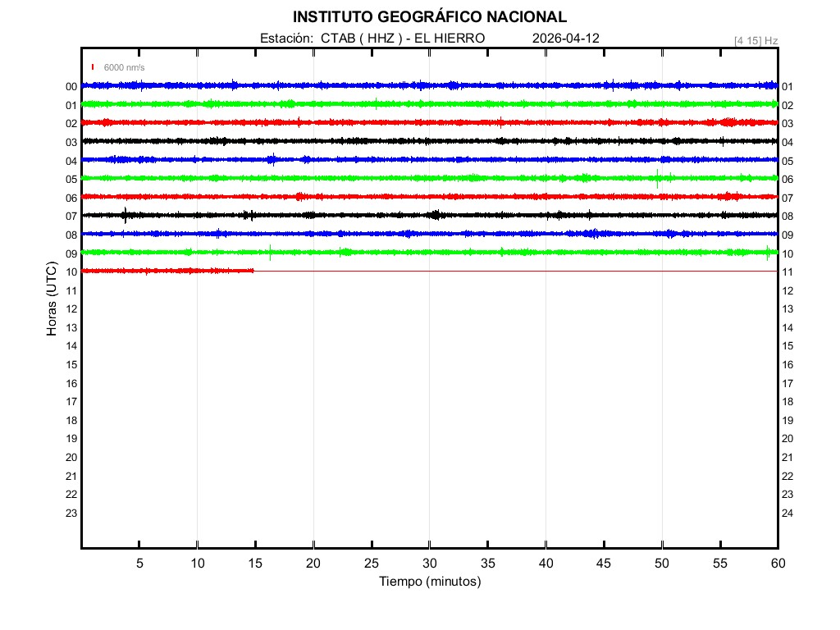Click the 5 tick on the time axis

point(139,563)
